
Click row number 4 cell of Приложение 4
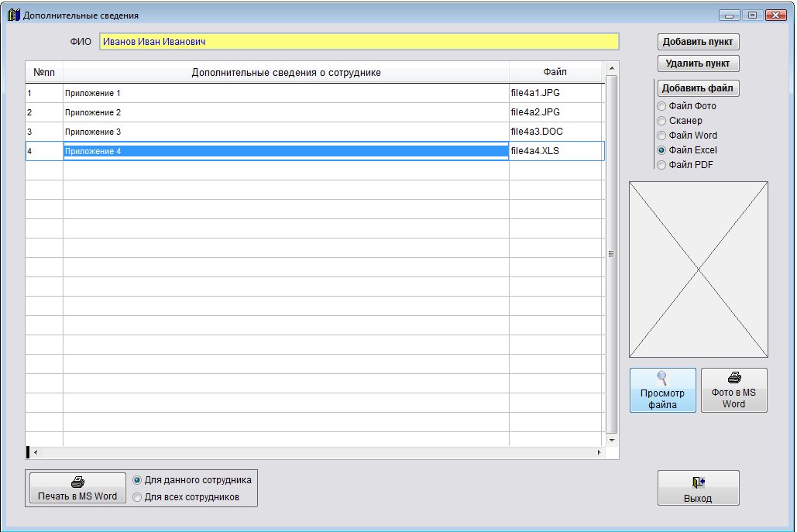point(44,152)
